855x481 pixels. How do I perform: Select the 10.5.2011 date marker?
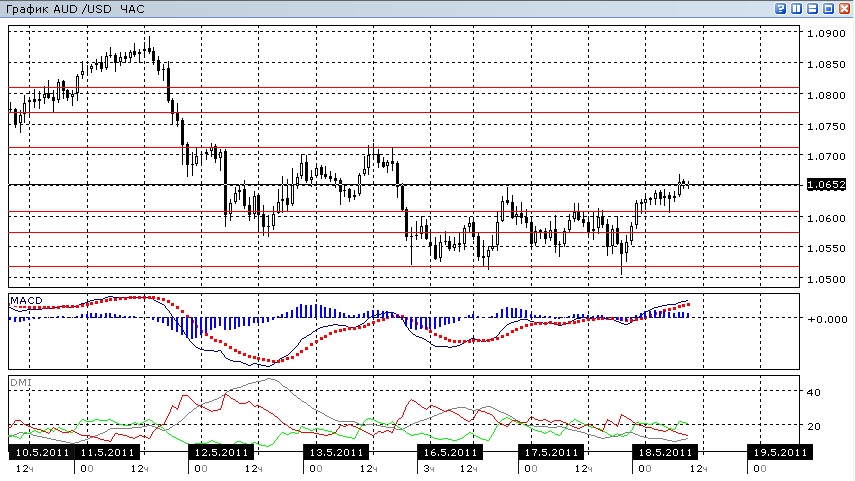(x=42, y=452)
